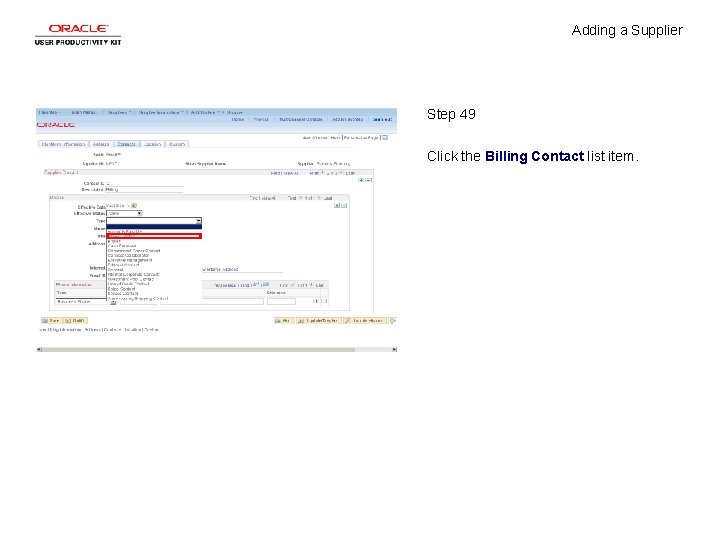This screenshot has width=720, height=540.
Task: Select the Contacts tab
Action: pyautogui.click(x=126, y=144)
